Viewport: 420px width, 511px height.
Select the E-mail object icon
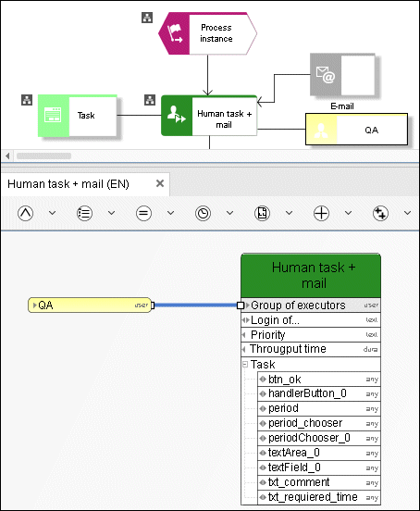coord(342,75)
